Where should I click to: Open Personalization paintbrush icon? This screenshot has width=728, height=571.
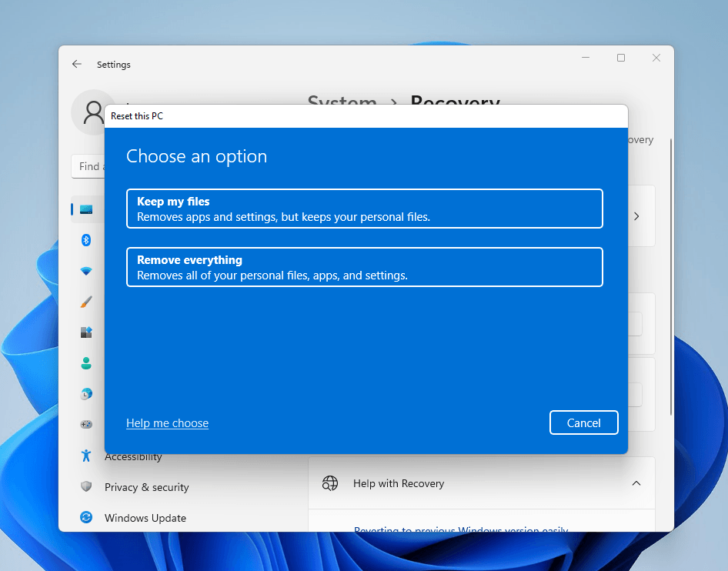[86, 302]
